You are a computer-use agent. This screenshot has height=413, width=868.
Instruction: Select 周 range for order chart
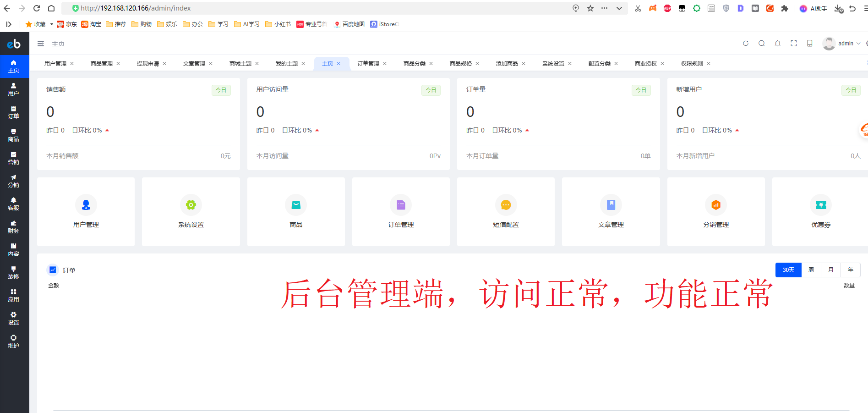[x=811, y=270]
